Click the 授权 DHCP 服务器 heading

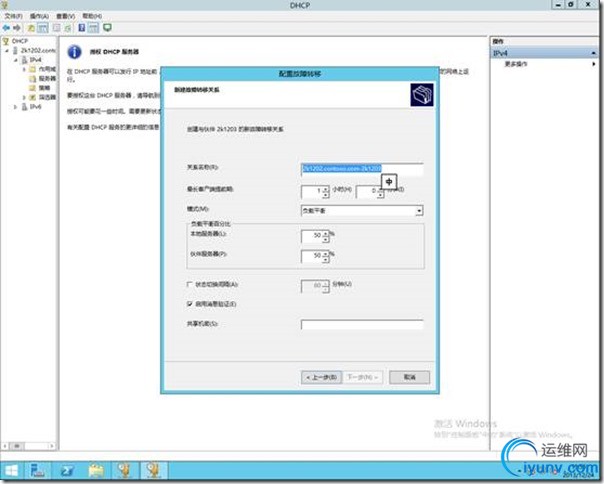[114, 52]
